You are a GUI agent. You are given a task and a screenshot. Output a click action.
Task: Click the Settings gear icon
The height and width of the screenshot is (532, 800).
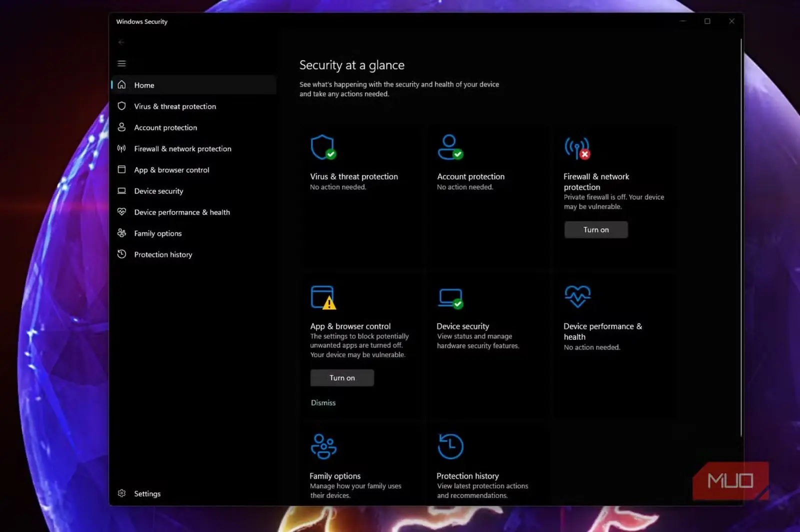pos(121,493)
